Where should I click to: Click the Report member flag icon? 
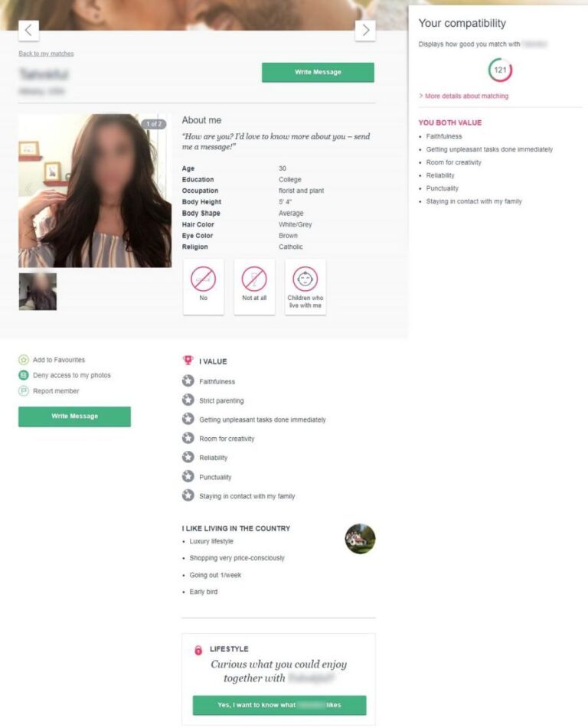24,391
